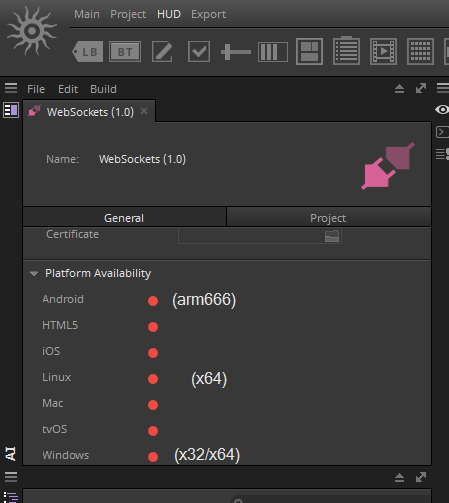Close the WebSockets (1.0) tab
Viewport: 449px width, 503px height.
(144, 111)
